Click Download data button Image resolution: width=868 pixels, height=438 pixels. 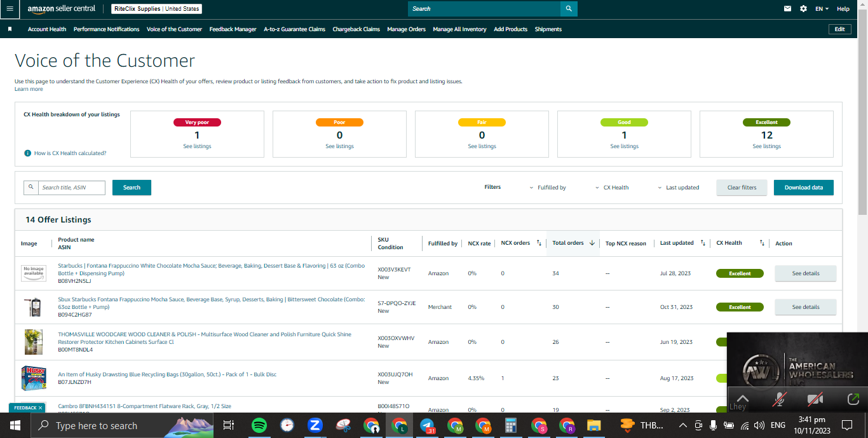pos(804,188)
